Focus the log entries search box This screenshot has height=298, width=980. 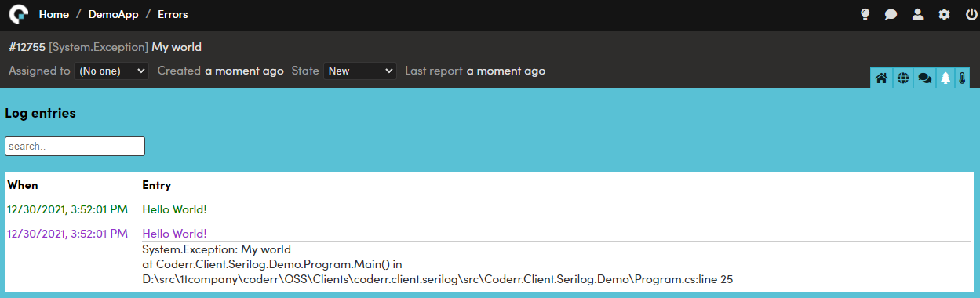click(75, 146)
